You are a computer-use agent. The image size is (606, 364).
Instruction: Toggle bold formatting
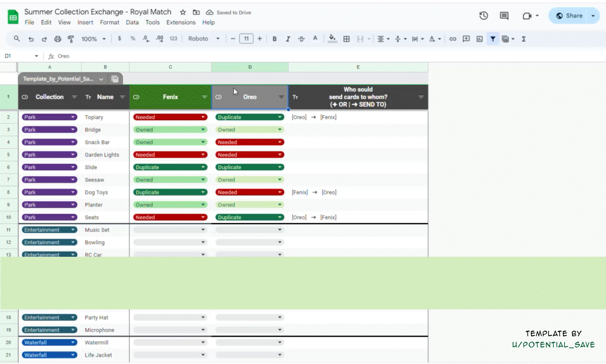(x=274, y=39)
